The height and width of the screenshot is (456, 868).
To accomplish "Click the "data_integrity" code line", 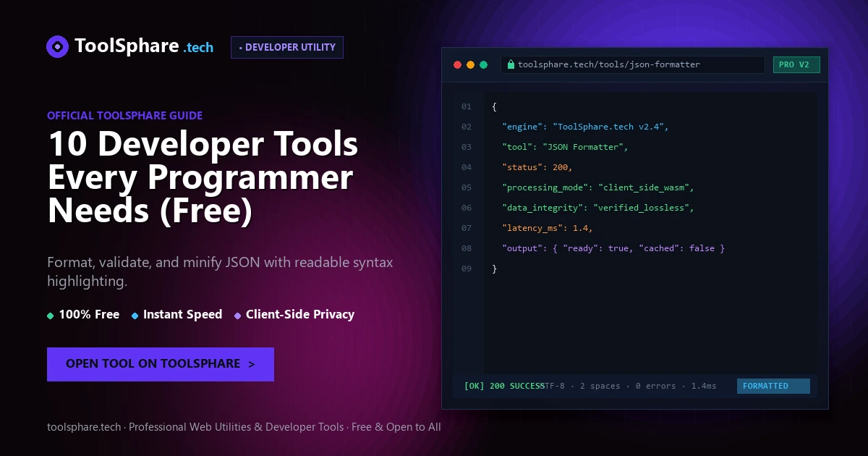I will (598, 208).
